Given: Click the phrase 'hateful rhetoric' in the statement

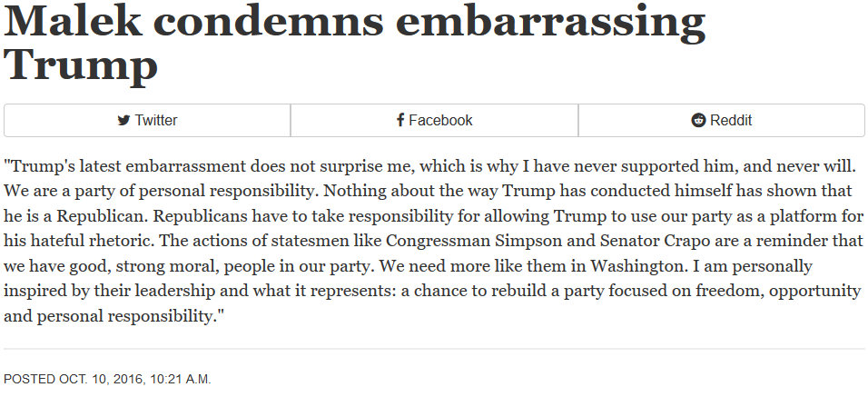Looking at the screenshot, I should coord(89,242).
